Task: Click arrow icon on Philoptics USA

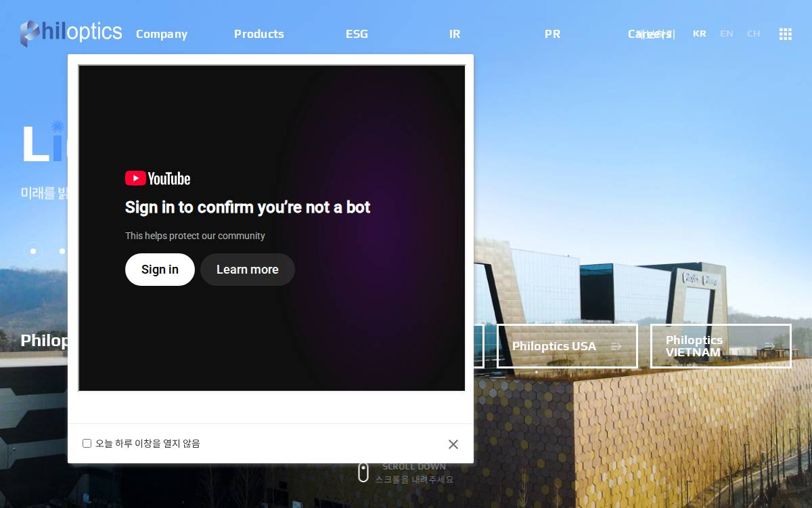Action: [616, 346]
